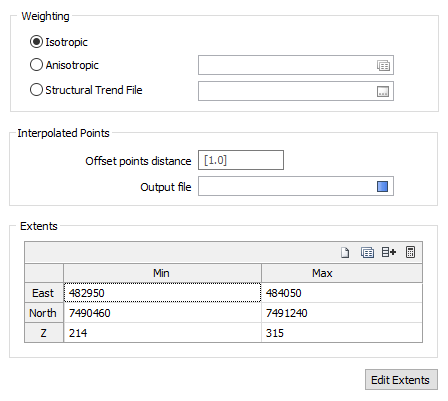The image size is (448, 401).
Task: Click the Min column header
Action: pos(162,273)
